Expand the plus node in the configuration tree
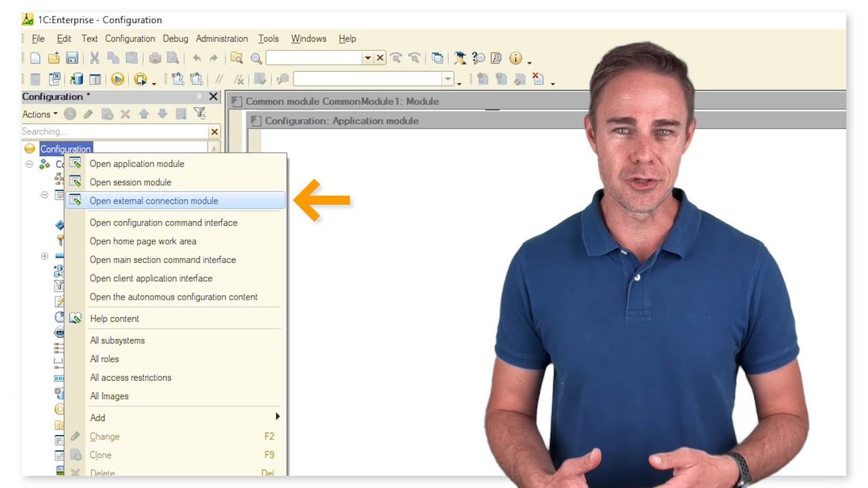Screen dimensions: 868x488 point(45,256)
